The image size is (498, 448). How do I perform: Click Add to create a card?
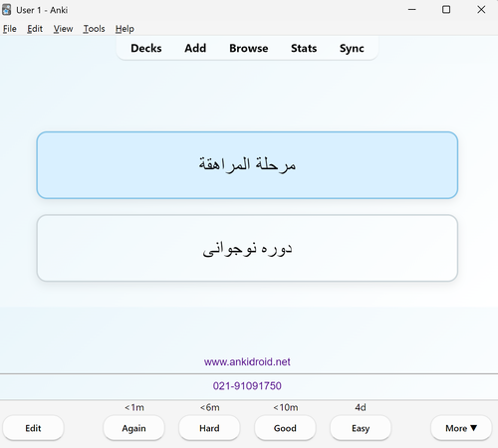tap(195, 49)
